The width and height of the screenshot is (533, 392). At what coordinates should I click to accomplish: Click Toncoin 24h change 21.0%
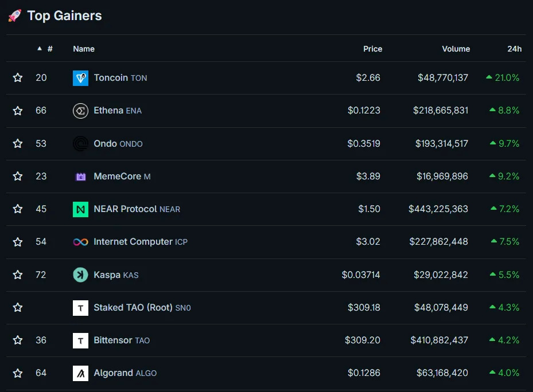(x=503, y=78)
